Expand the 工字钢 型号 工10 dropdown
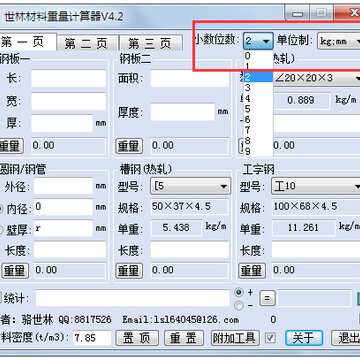This screenshot has height=360, width=360. (x=316, y=186)
